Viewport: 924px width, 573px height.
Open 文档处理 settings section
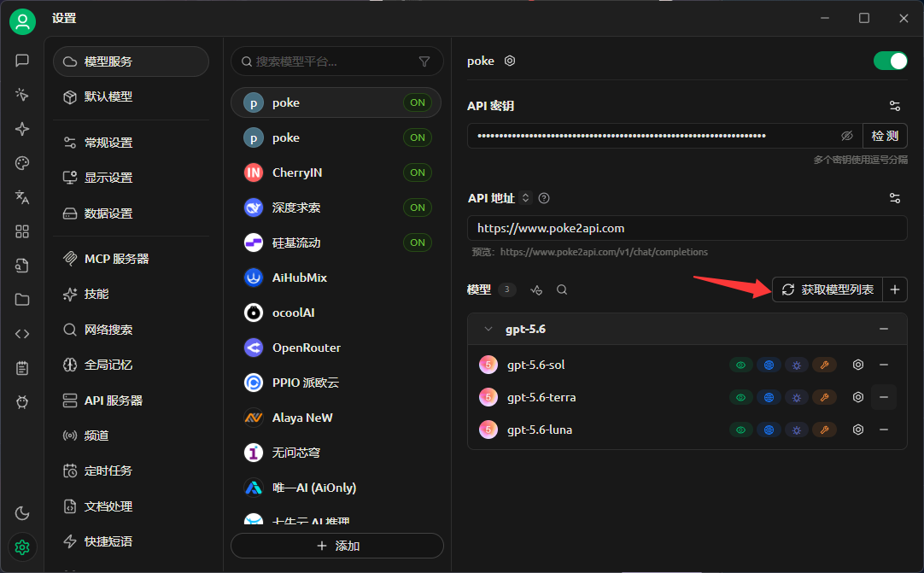(x=131, y=506)
